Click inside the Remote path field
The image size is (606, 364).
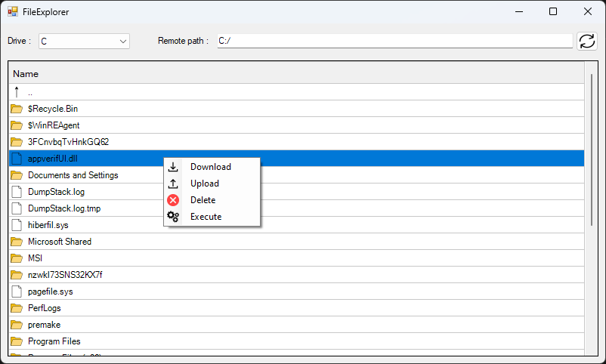tap(393, 41)
